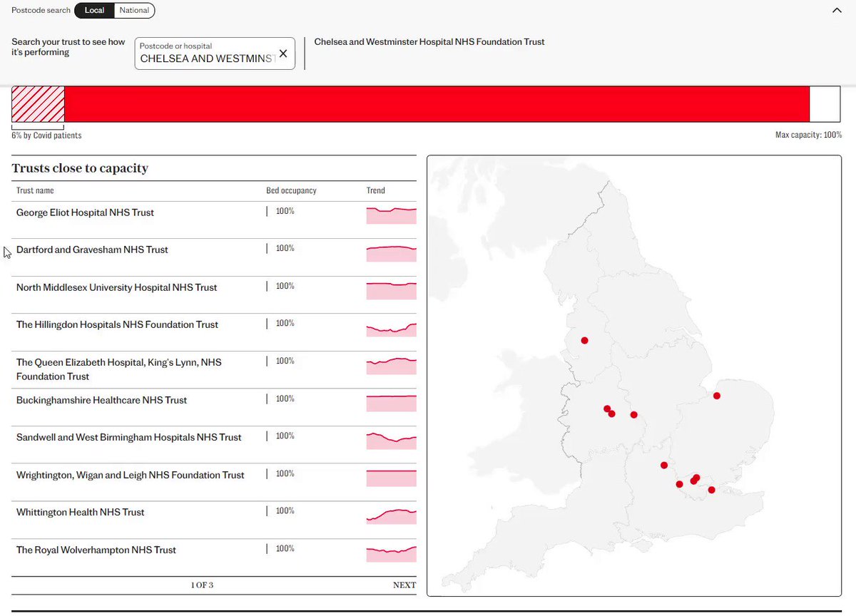Select Wrightington, Wigan and Leigh NHS Foundation Trust
The height and width of the screenshot is (616, 856).
[x=214, y=483]
